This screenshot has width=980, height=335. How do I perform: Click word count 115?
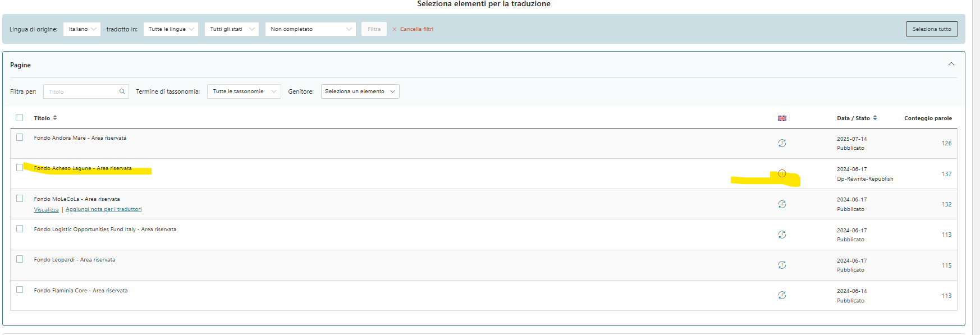click(x=946, y=265)
